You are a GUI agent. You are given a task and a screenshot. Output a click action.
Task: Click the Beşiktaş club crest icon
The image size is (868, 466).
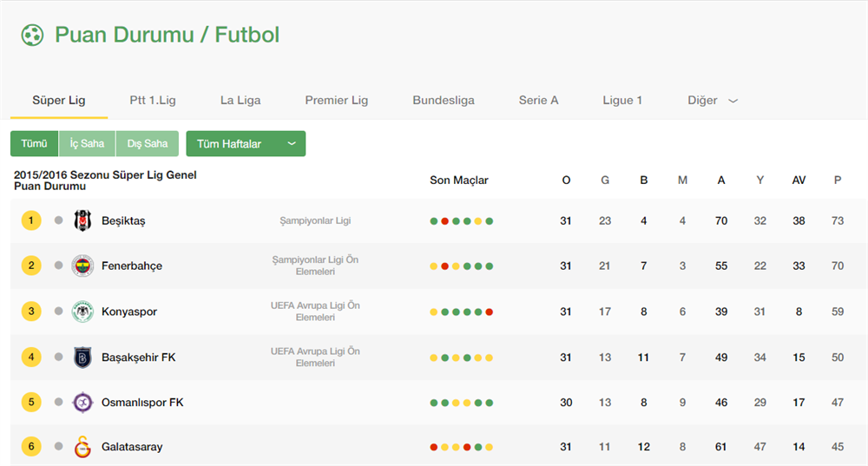(82, 220)
